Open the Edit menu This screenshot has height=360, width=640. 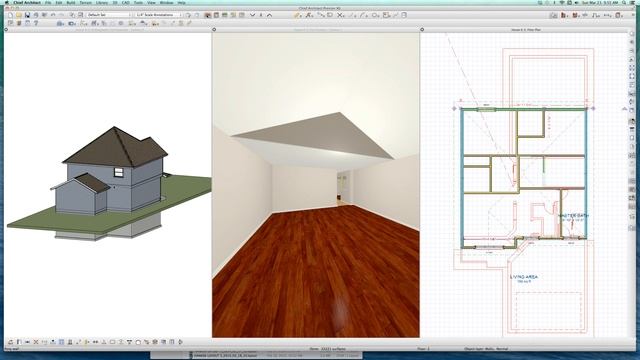(x=59, y=3)
